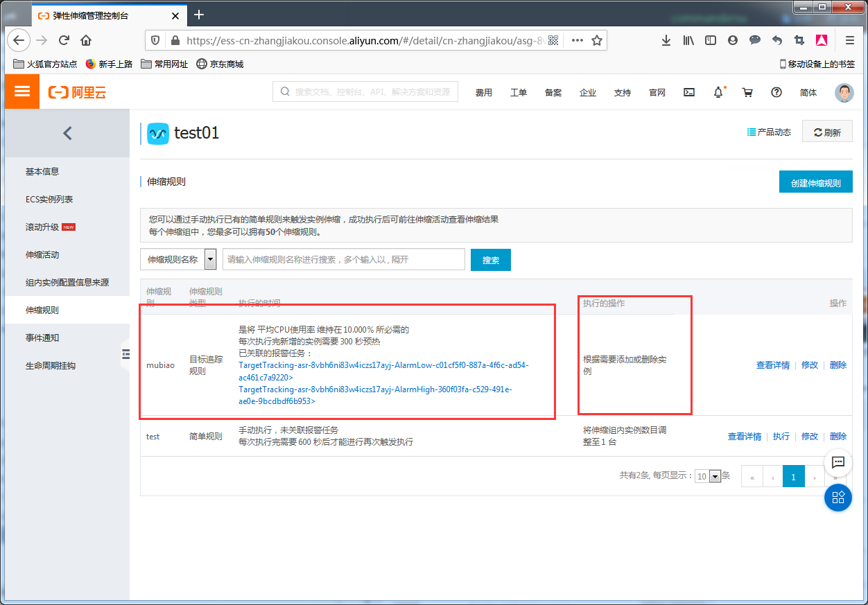
Task: Click the 刷新 refresh button
Action: pyautogui.click(x=827, y=132)
